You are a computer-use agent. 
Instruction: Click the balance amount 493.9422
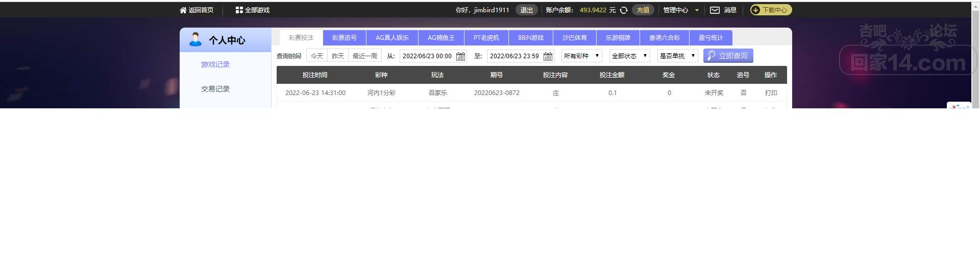(x=593, y=10)
